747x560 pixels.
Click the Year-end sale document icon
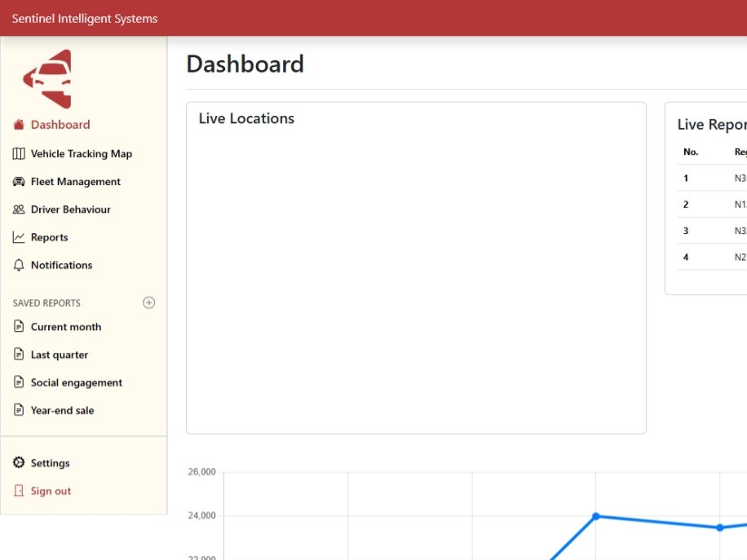click(x=19, y=409)
